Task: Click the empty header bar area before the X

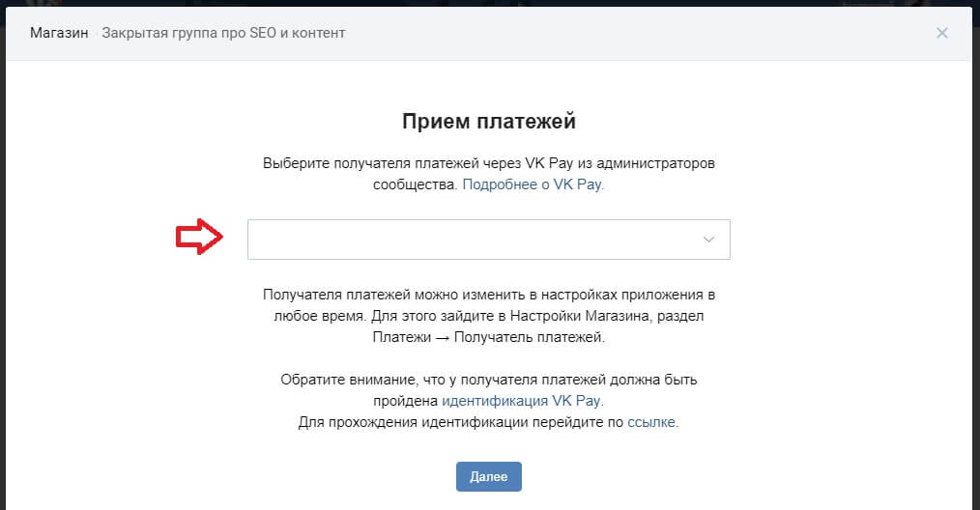Action: coord(628,34)
